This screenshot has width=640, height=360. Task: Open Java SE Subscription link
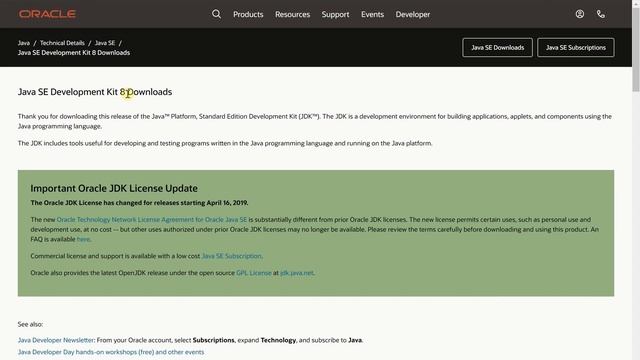231,256
